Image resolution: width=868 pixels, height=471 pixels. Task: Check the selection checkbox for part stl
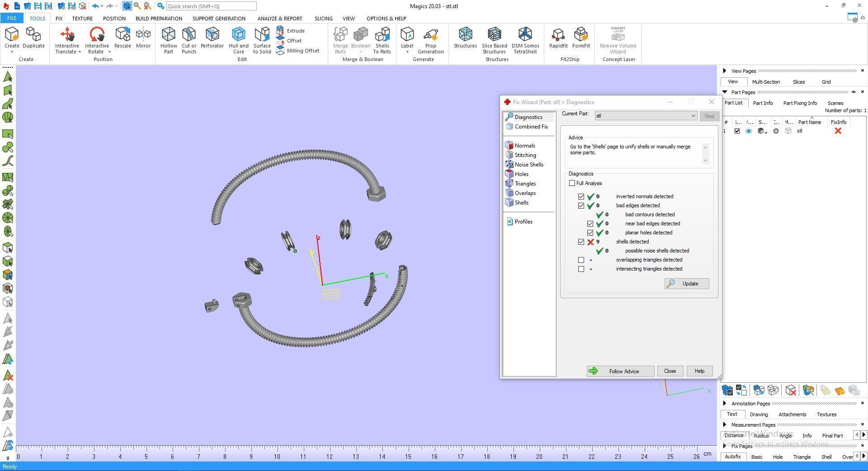point(737,131)
